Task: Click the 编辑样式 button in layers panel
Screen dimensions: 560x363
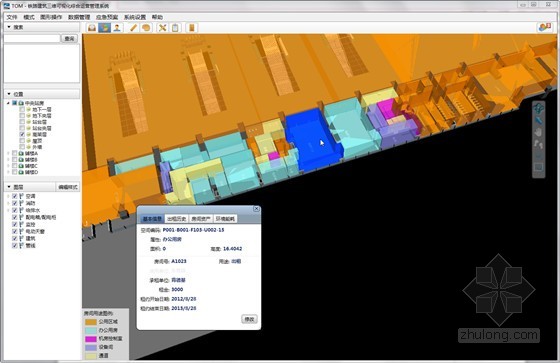Action: point(68,187)
